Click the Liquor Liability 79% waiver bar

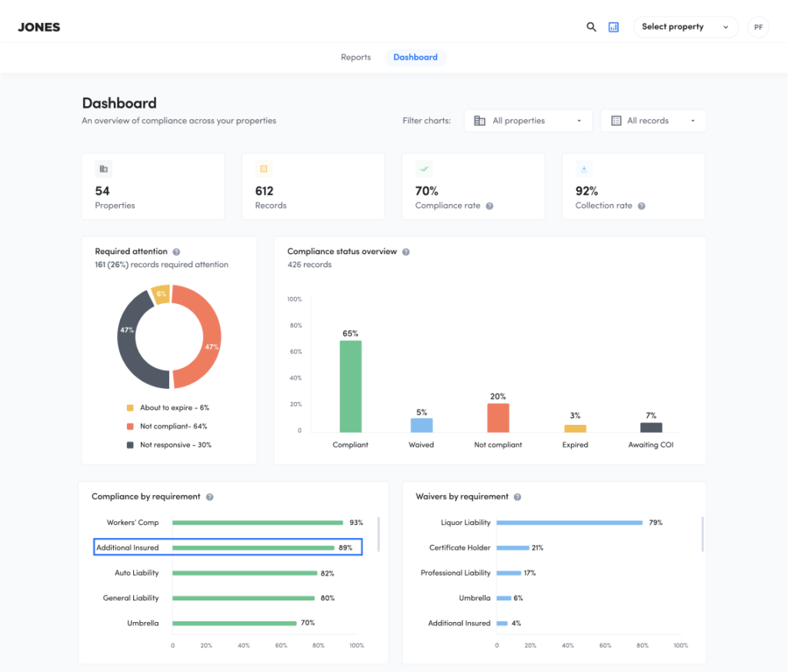(569, 523)
